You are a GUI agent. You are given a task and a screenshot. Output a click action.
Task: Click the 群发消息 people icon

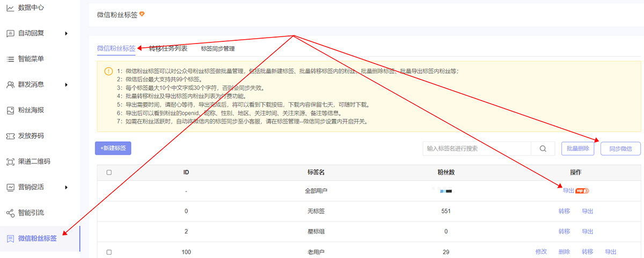coord(10,84)
